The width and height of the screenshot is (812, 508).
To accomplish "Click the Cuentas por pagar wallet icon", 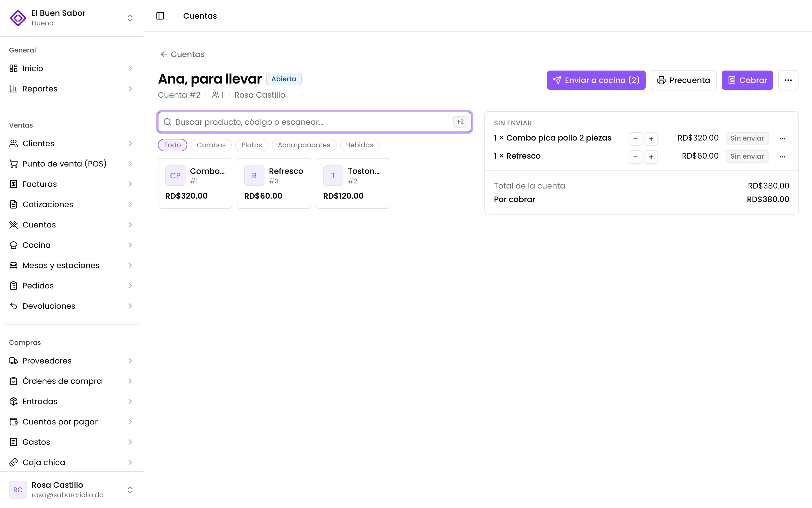I will tap(14, 422).
